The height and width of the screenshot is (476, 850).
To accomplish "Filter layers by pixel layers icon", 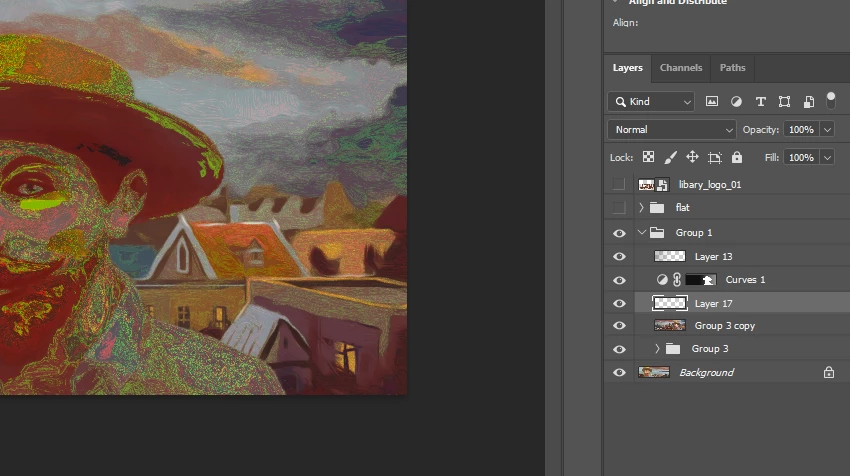I will click(x=712, y=101).
